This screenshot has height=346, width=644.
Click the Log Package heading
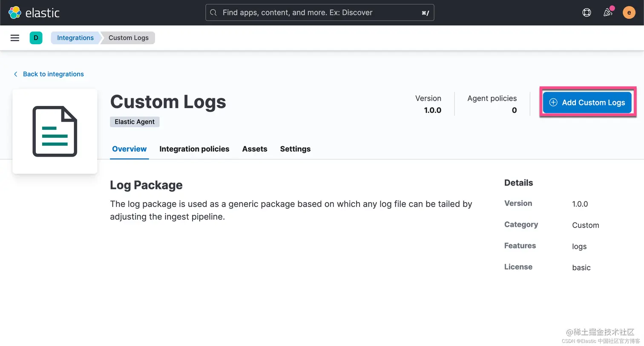[x=146, y=185]
